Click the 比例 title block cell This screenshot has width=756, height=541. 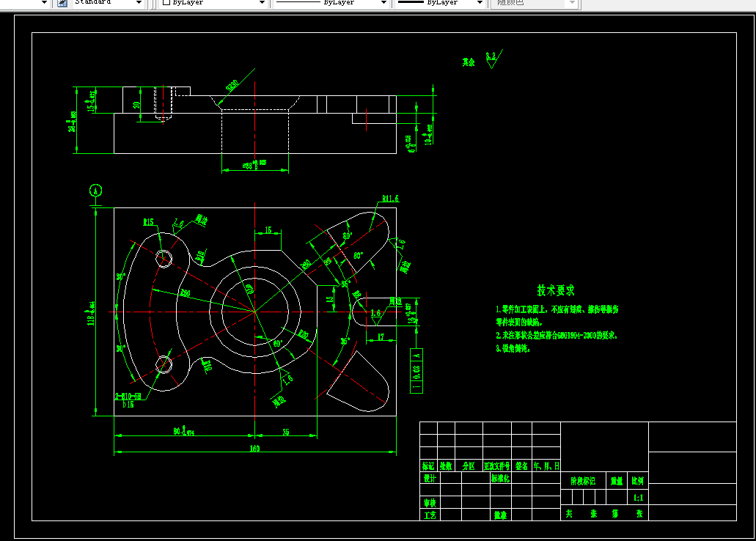point(637,481)
